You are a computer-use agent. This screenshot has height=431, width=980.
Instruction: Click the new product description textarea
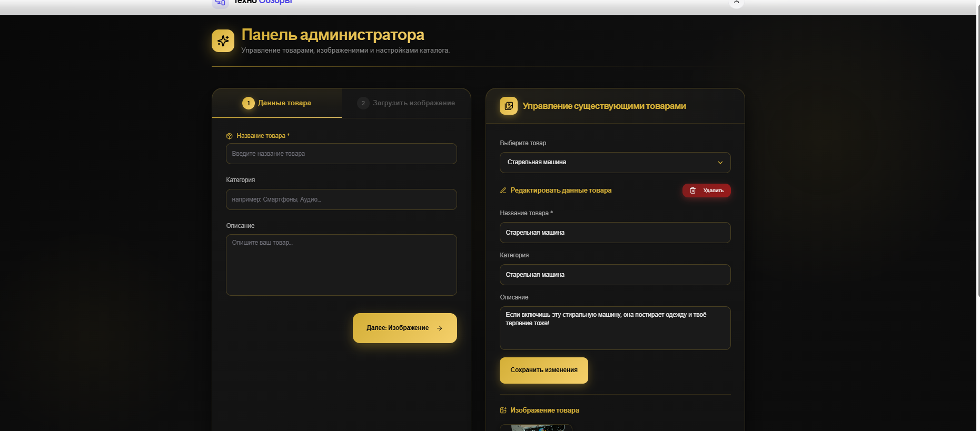coord(341,265)
